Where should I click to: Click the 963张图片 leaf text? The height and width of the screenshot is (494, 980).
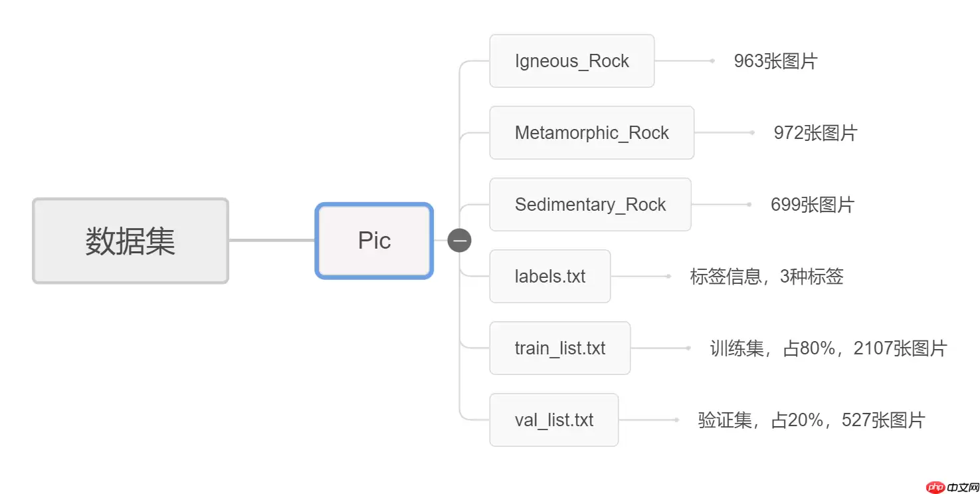tap(775, 61)
